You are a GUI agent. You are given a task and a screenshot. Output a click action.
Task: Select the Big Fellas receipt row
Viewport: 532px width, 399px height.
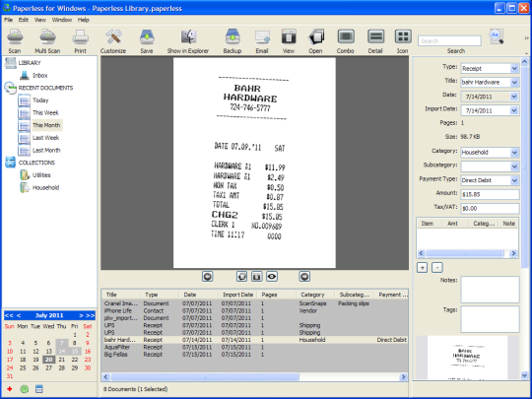pyautogui.click(x=254, y=355)
